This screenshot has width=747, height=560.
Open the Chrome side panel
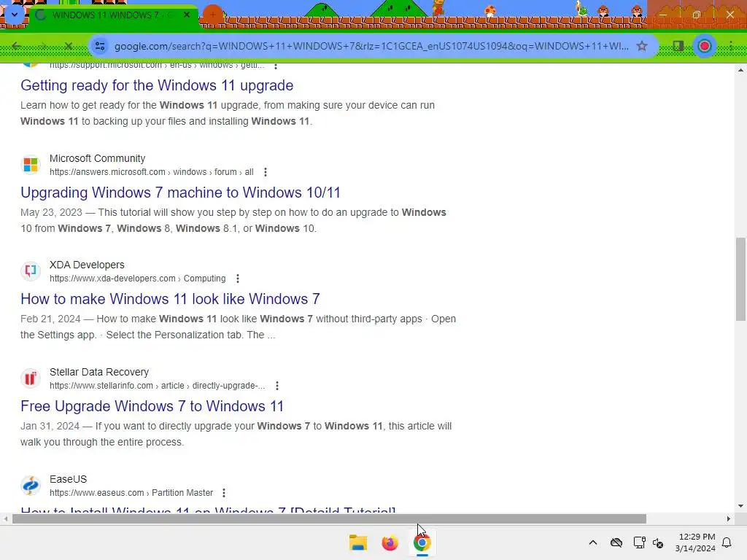[x=678, y=46]
